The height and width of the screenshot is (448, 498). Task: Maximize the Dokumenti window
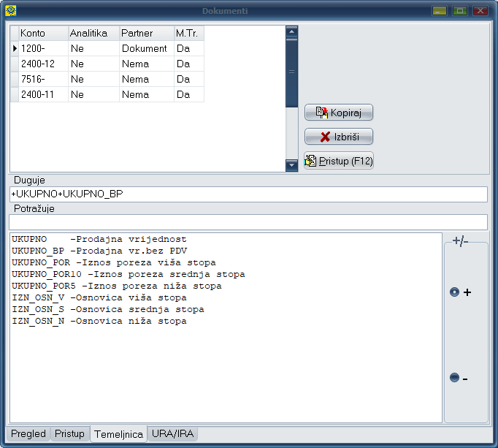459,11
